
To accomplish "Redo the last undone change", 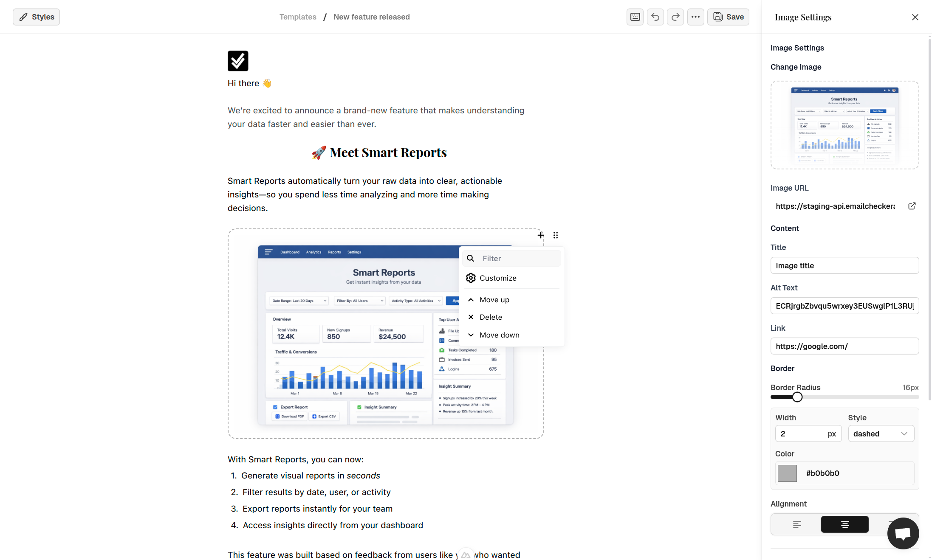I will click(x=675, y=17).
